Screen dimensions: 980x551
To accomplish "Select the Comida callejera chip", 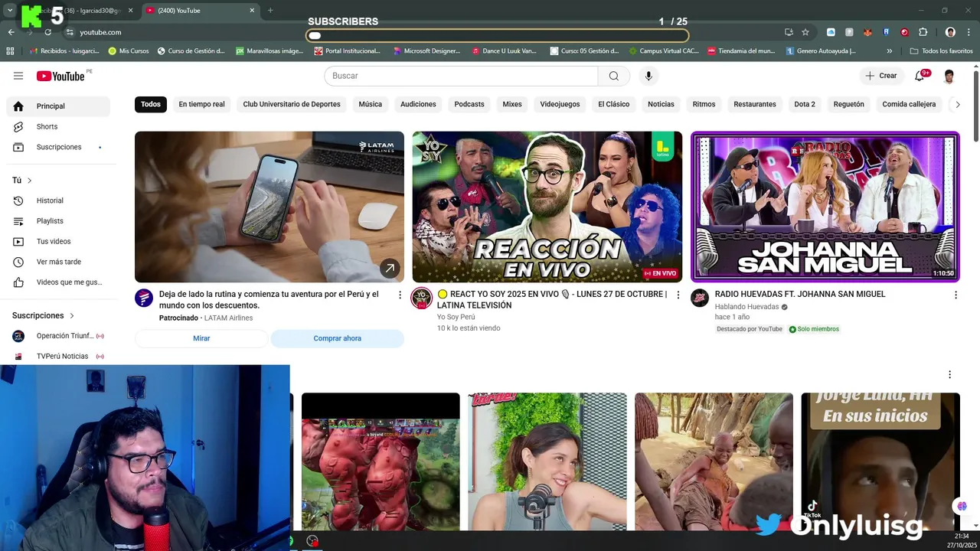I will [x=909, y=104].
